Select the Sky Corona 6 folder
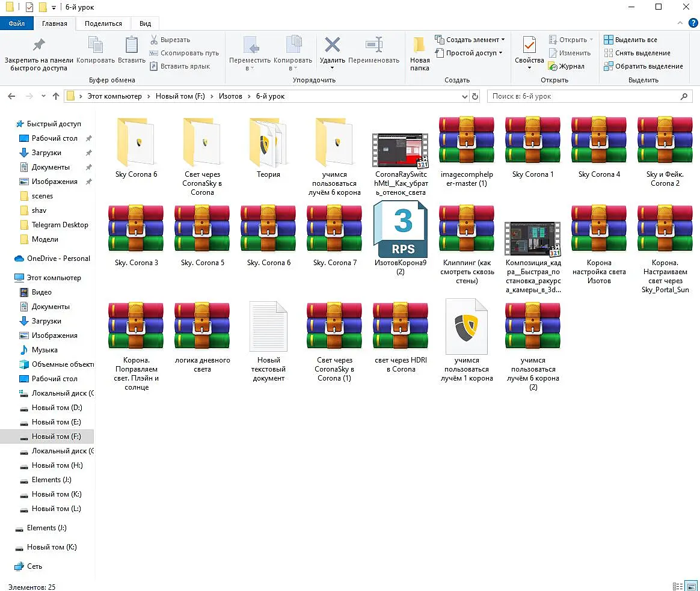700x591 pixels. click(136, 147)
